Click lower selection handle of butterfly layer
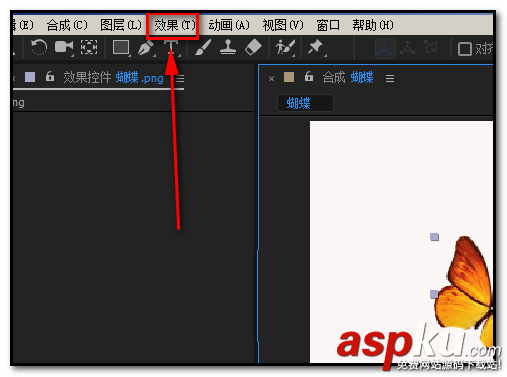 pos(434,294)
